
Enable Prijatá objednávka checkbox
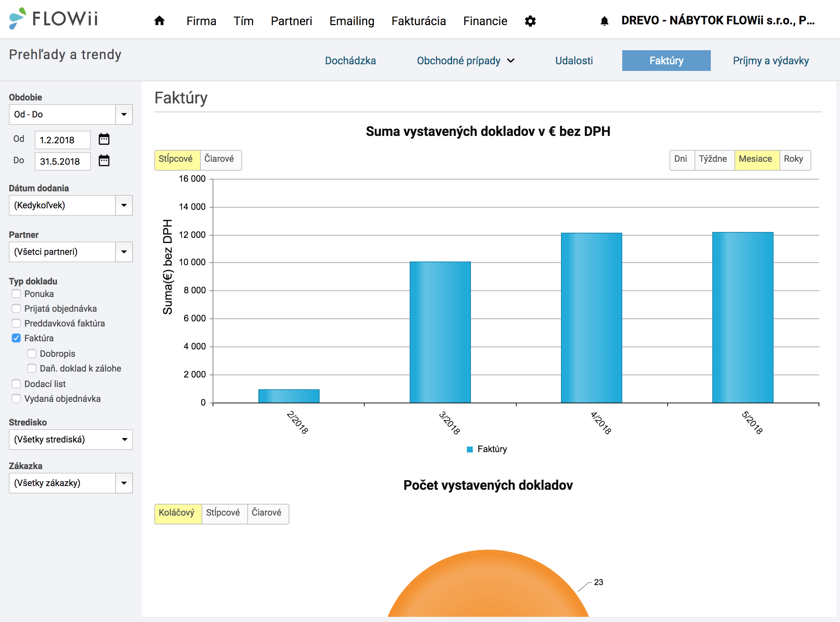[16, 308]
